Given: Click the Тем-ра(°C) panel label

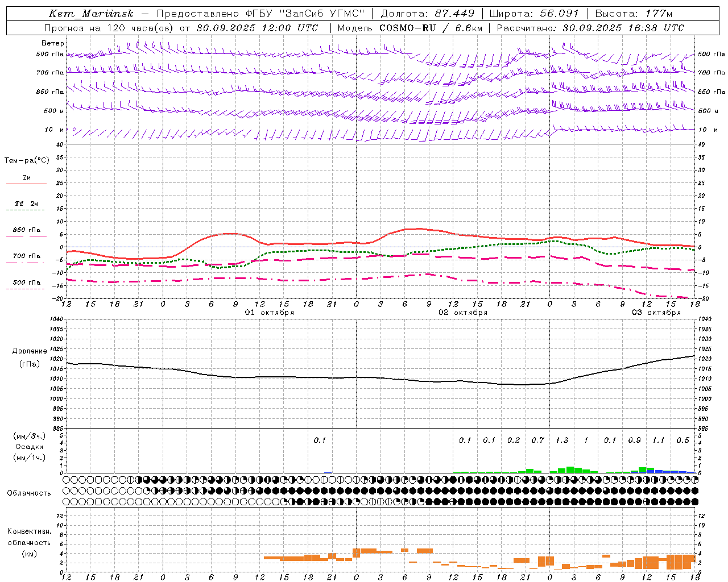Looking at the screenshot, I should (27, 161).
